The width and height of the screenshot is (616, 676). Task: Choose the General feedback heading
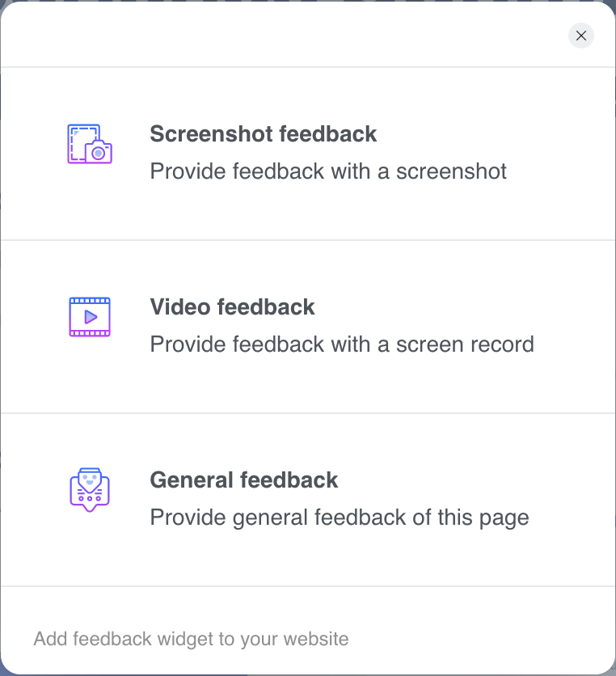pos(244,480)
